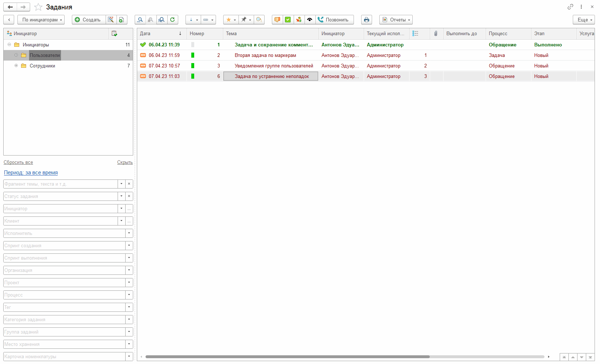Image resolution: width=600 pixels, height=364 pixels.
Task: Click the Создать button
Action: 89,20
